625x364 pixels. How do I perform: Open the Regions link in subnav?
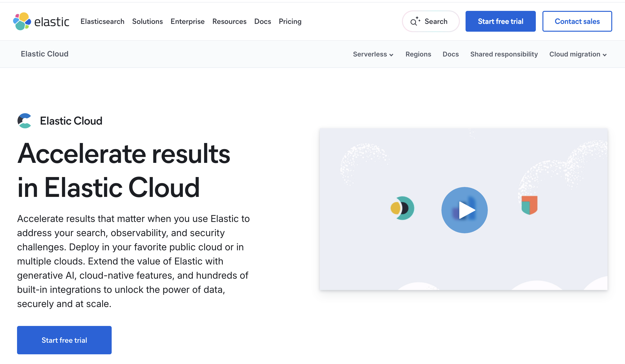(x=418, y=54)
